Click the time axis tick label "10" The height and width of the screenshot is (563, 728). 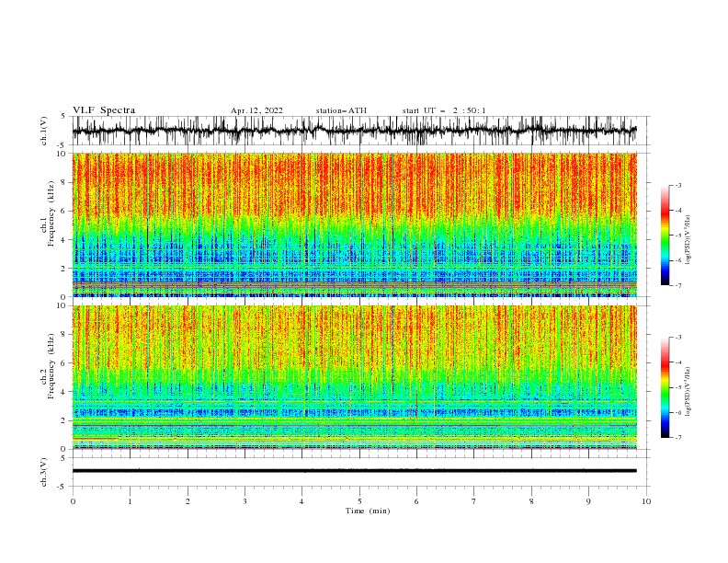[x=646, y=501]
